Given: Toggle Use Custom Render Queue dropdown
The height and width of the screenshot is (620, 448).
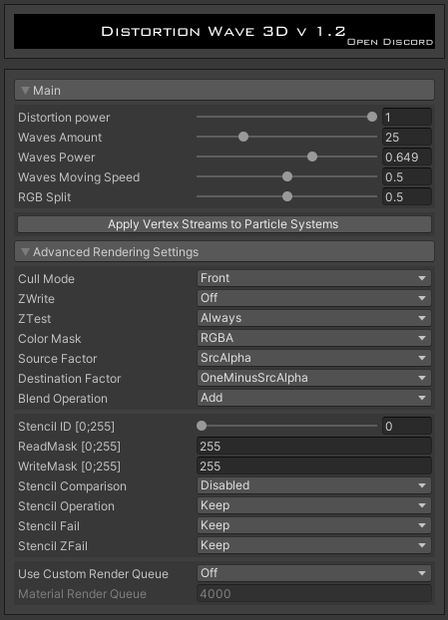Looking at the screenshot, I should coord(314,573).
